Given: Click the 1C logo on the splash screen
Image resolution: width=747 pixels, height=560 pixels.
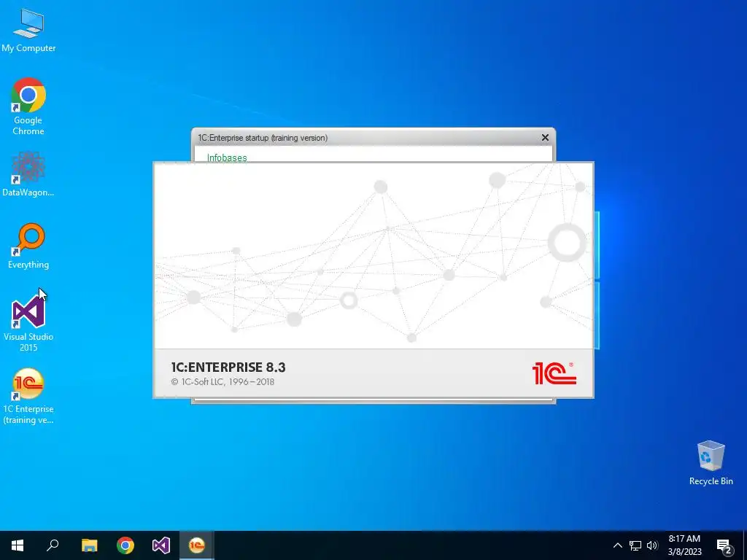Looking at the screenshot, I should [554, 373].
